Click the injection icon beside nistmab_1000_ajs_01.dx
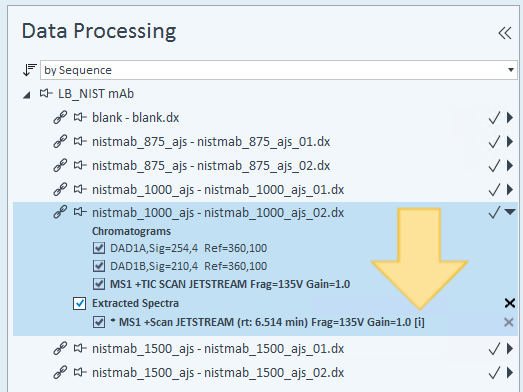523x392 pixels. click(x=80, y=189)
